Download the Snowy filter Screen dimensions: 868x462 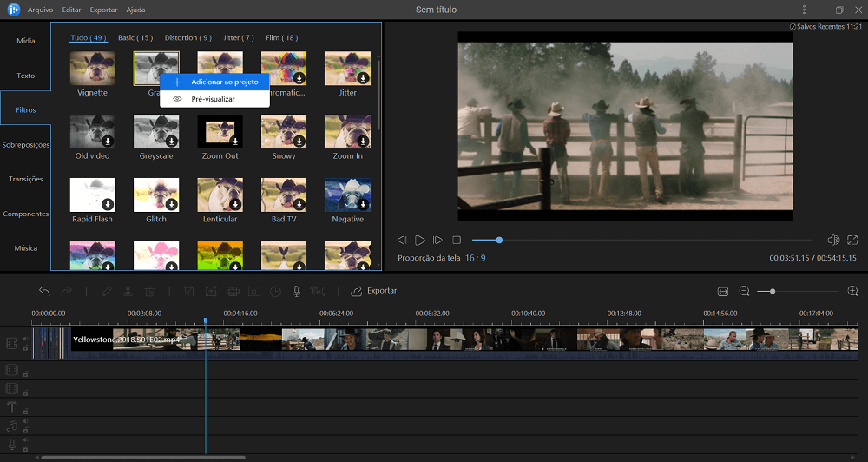coord(299,142)
